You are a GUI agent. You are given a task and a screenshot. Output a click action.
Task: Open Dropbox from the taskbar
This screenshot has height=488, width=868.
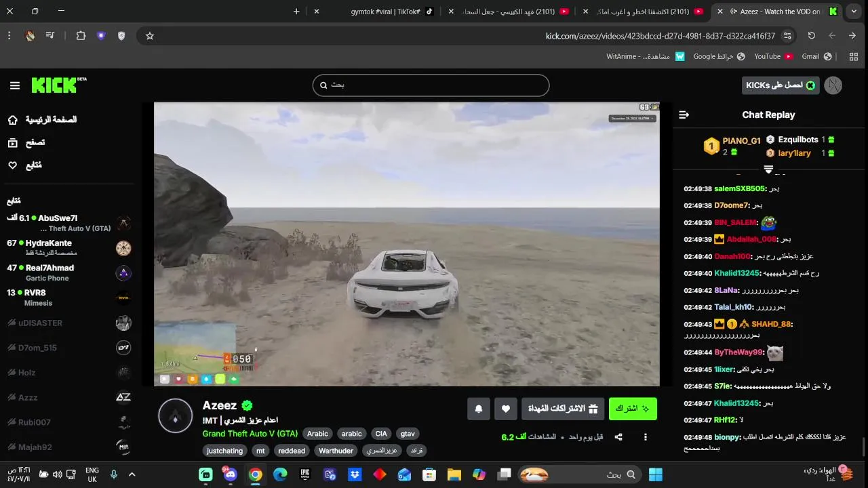355,474
